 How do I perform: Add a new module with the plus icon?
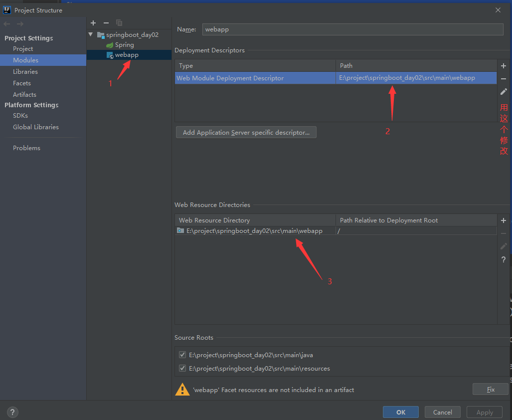[93, 23]
